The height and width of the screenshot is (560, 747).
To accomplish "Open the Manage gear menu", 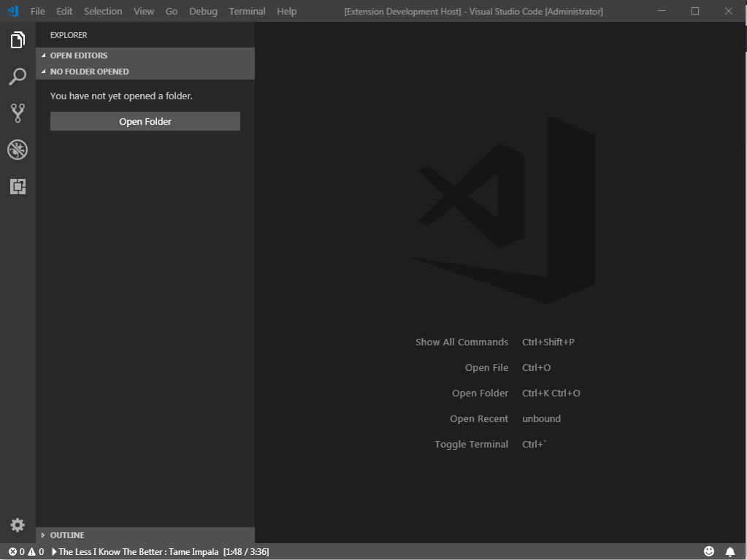I will click(18, 525).
